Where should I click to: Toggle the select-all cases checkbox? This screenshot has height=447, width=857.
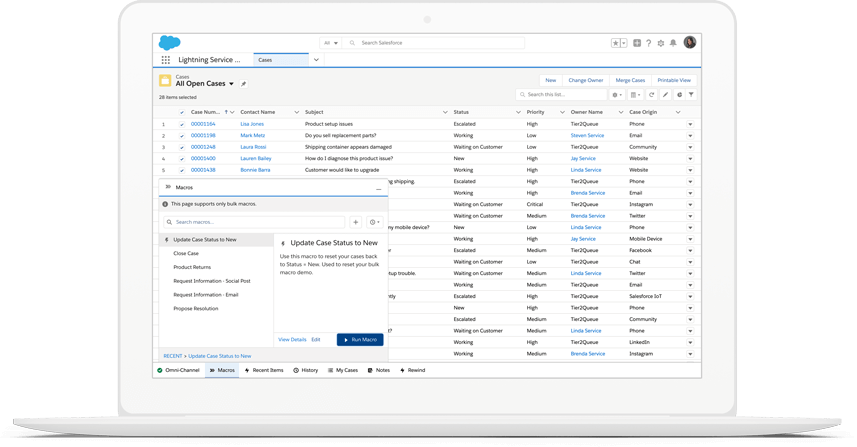[182, 113]
